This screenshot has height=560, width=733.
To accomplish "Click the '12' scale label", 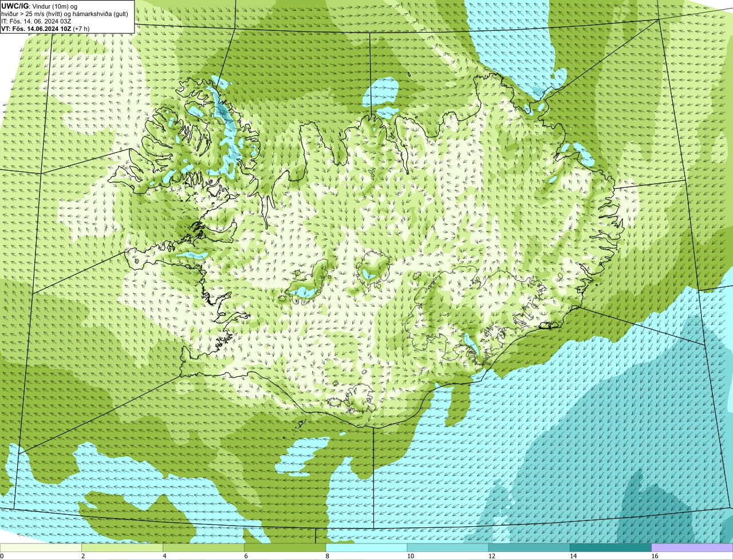I will click(x=492, y=556).
